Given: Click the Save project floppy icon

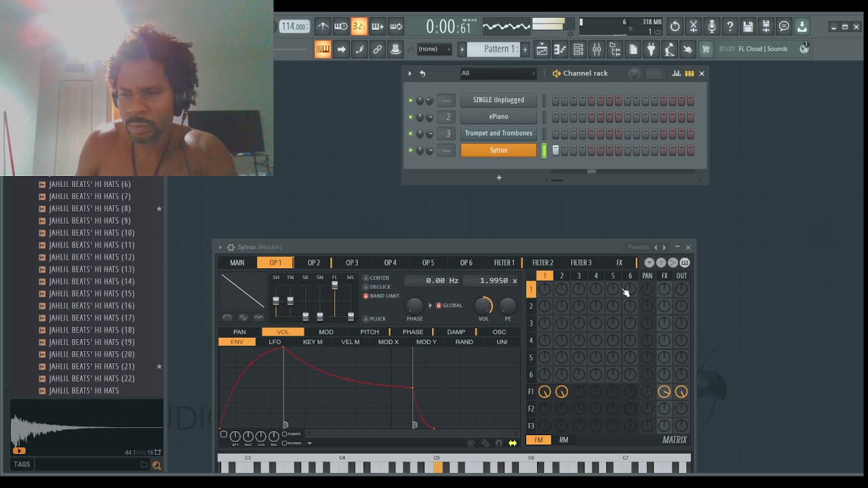Looking at the screenshot, I should [x=748, y=26].
